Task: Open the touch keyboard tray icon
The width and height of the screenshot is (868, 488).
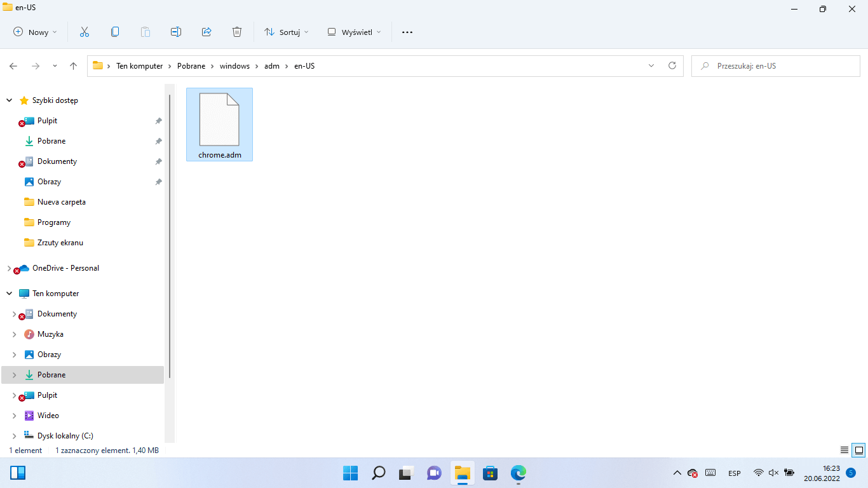Action: tap(710, 473)
